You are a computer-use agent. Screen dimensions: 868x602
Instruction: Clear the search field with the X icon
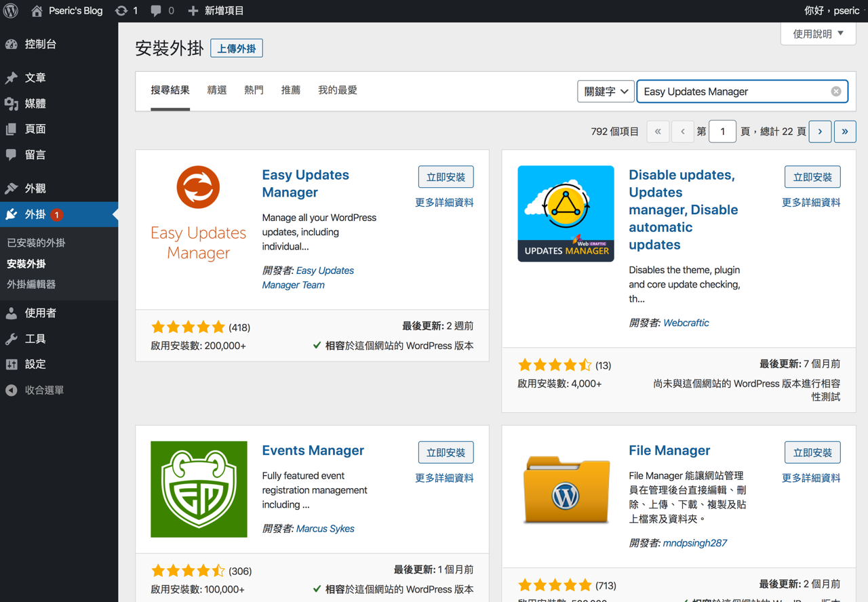836,92
